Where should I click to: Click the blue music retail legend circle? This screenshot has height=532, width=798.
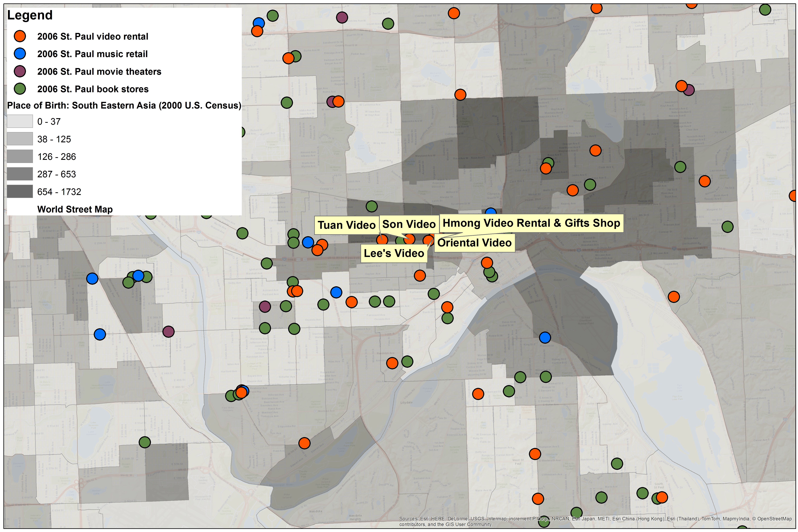[20, 54]
